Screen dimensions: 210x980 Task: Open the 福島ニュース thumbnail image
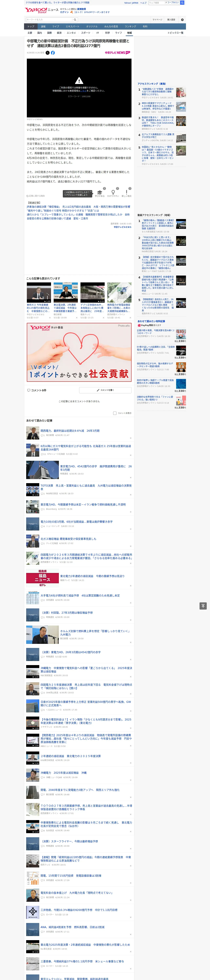coord(42,578)
